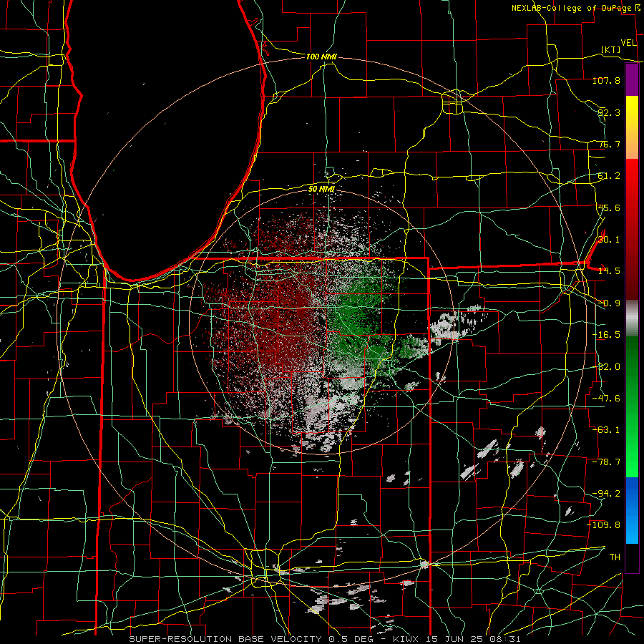The height and width of the screenshot is (644, 644).
Task: Click the -78.7 value on velocity scale
Action: 606,462
